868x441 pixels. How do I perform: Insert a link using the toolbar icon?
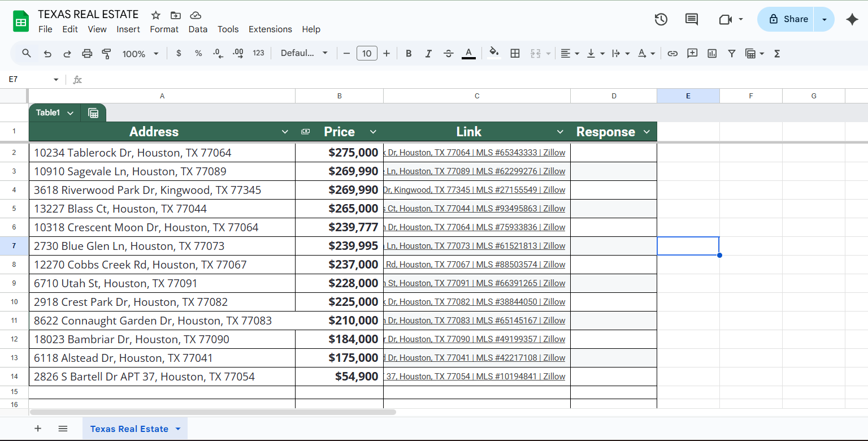672,53
